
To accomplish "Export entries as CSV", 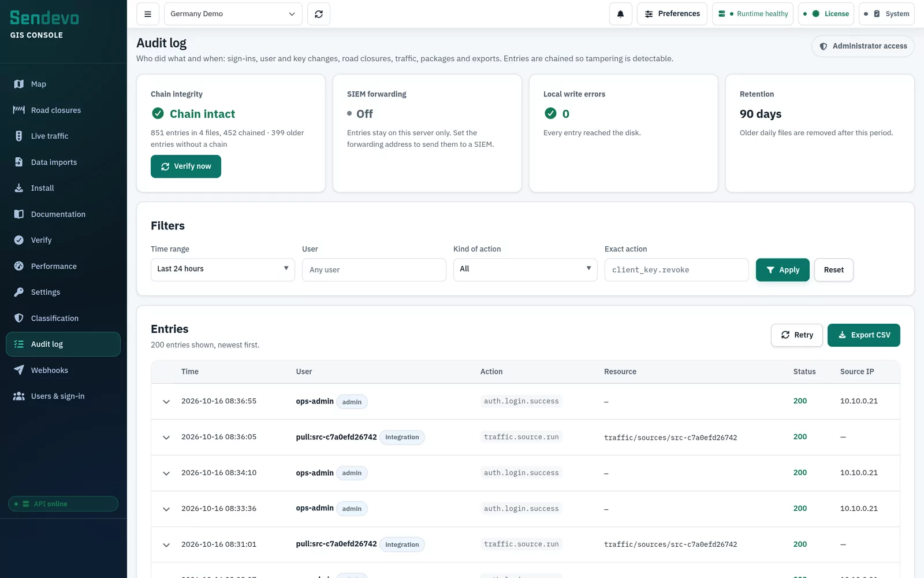I will [x=864, y=335].
